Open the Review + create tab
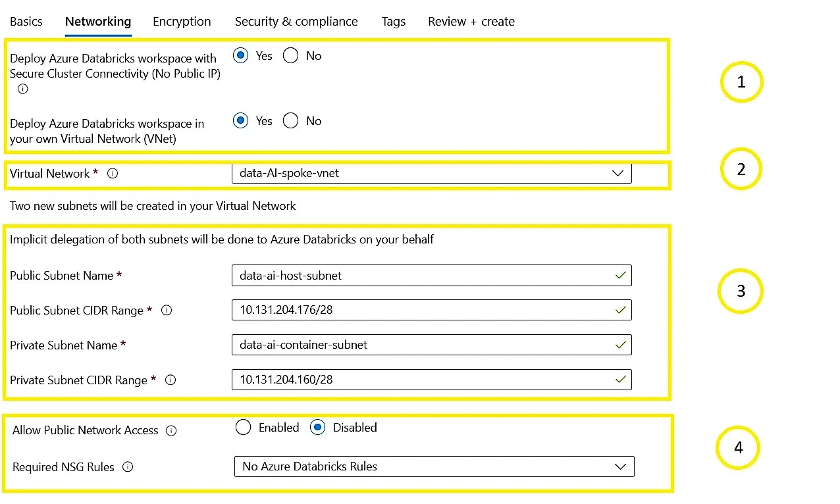Viewport: 840px width, 504px height. click(471, 22)
